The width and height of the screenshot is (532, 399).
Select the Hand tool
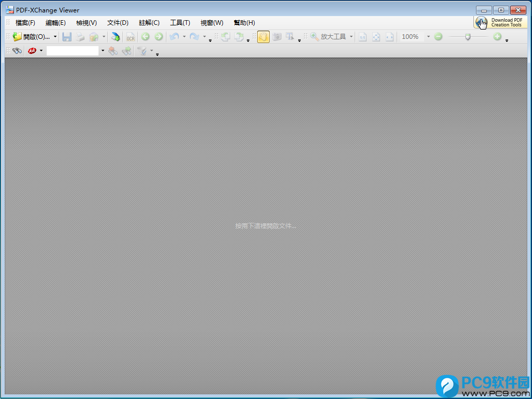pos(263,37)
